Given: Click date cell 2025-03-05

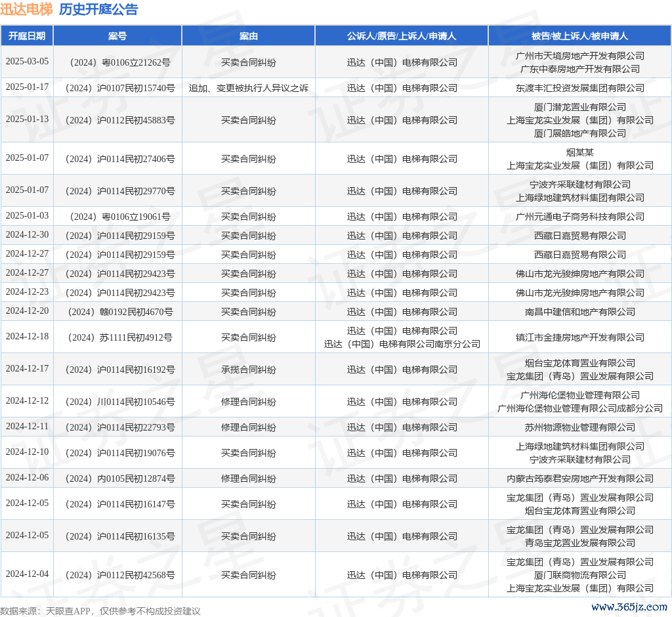Looking at the screenshot, I should 27,61.
